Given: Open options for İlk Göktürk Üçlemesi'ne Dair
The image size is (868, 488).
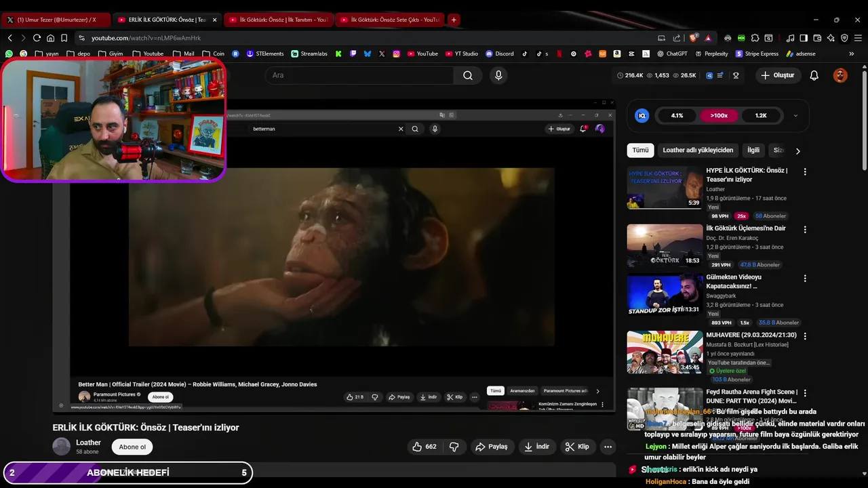Looking at the screenshot, I should [x=805, y=230].
